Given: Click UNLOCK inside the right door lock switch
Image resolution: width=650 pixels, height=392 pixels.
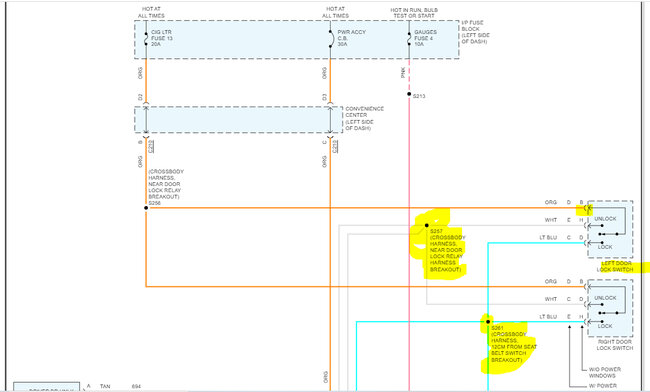Looking at the screenshot, I should coord(605,298).
